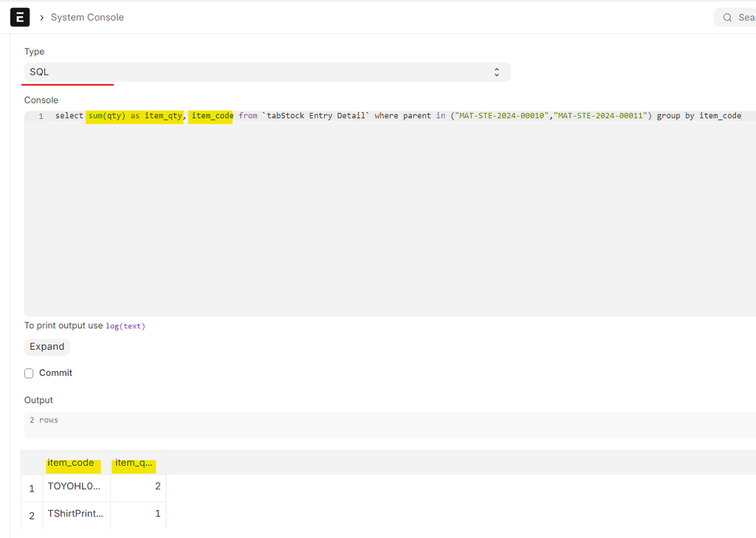Click line number 1 in console gutter
The width and height of the screenshot is (756, 538).
(41, 116)
